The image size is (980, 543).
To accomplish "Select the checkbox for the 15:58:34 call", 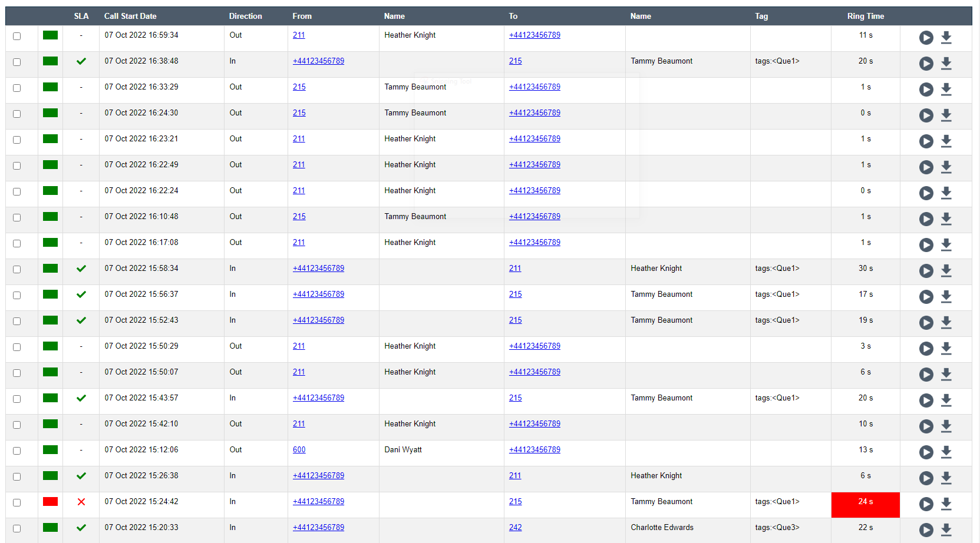I will click(17, 269).
